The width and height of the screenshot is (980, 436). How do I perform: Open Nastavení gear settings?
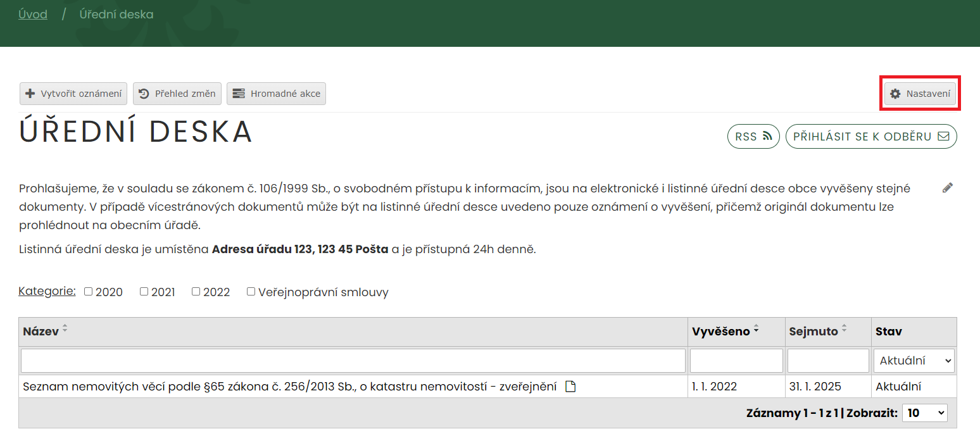920,94
